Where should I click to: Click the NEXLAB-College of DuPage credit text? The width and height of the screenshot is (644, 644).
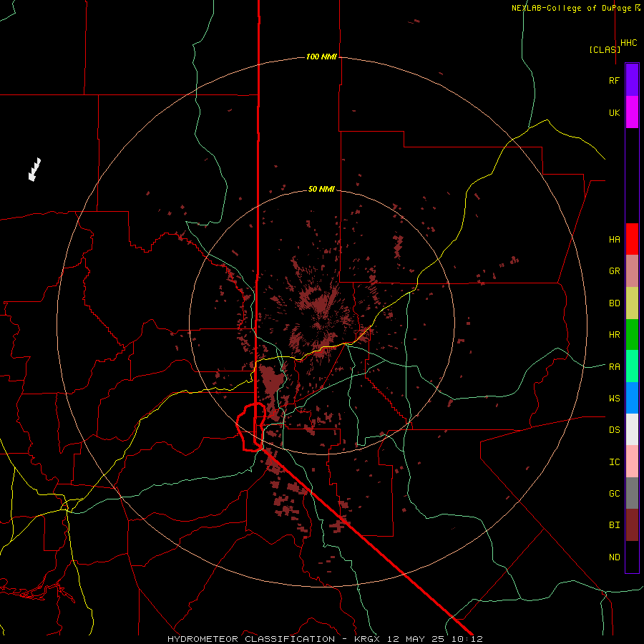pyautogui.click(x=571, y=8)
